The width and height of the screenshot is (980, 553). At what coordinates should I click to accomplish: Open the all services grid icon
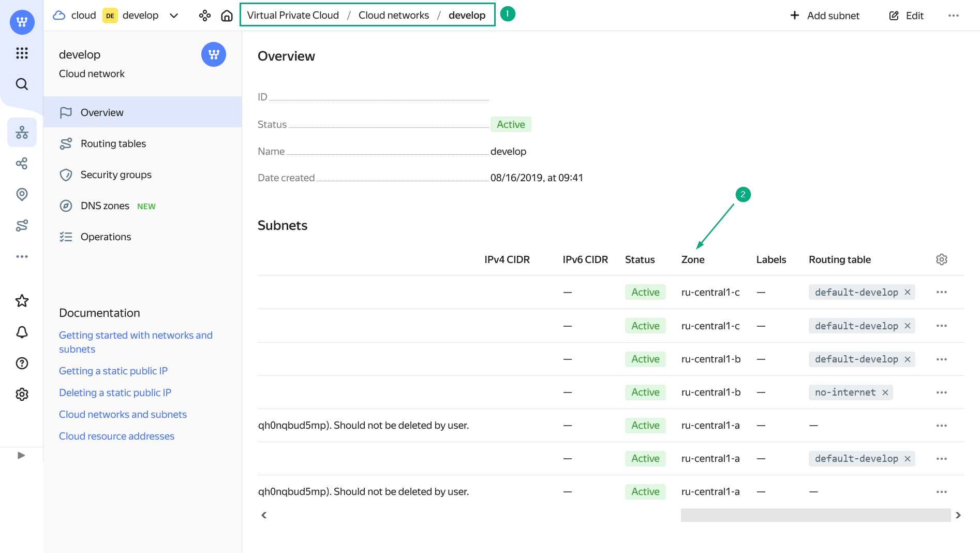(22, 53)
